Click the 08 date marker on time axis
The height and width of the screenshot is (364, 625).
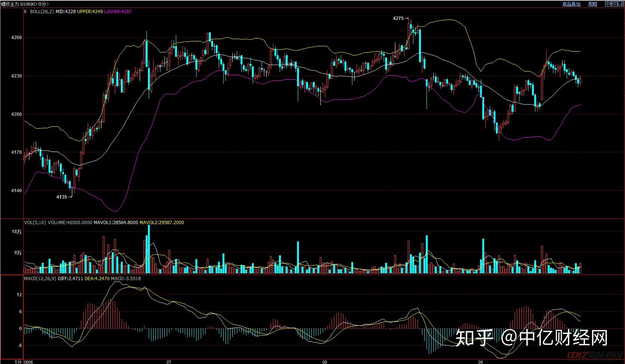(325, 362)
